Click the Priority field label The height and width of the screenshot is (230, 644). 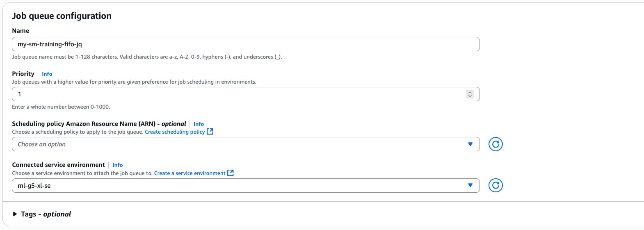[23, 74]
